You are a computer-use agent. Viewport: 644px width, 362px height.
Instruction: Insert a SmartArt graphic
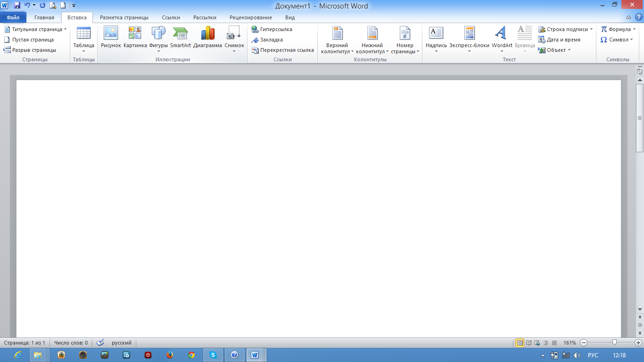pyautogui.click(x=181, y=38)
